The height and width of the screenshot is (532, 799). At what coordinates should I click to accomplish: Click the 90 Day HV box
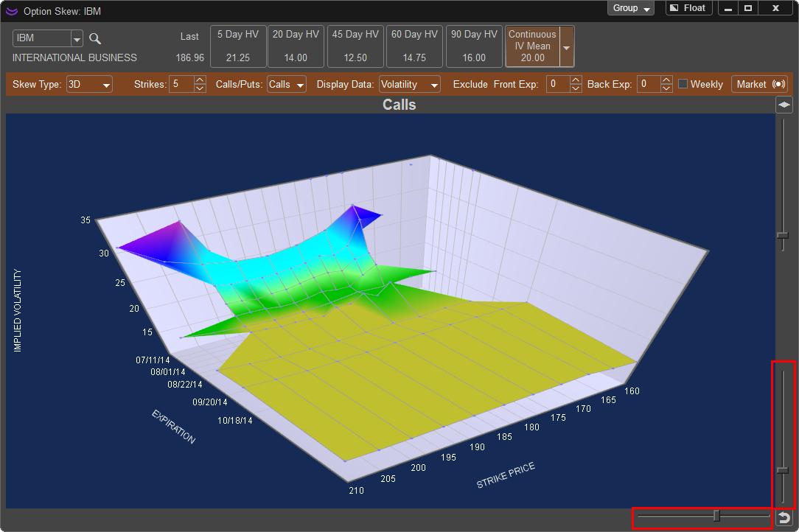coord(474,46)
